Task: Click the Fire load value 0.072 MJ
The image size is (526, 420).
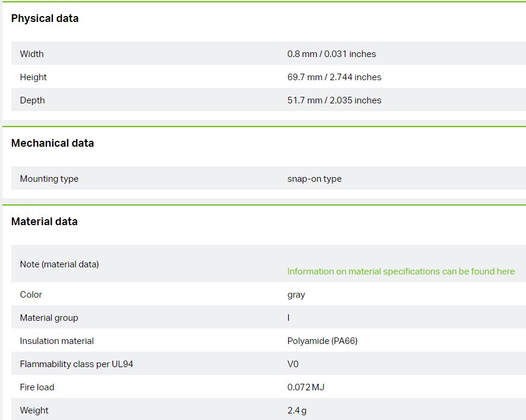Action: click(305, 387)
